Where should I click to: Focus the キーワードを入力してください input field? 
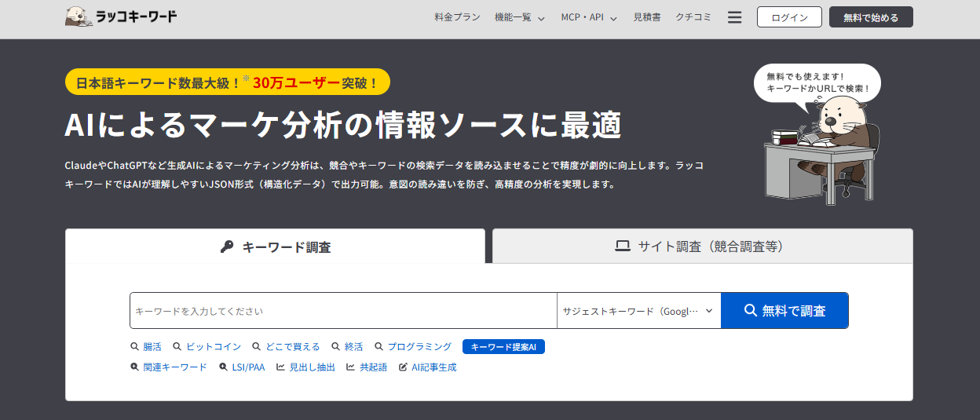343,311
